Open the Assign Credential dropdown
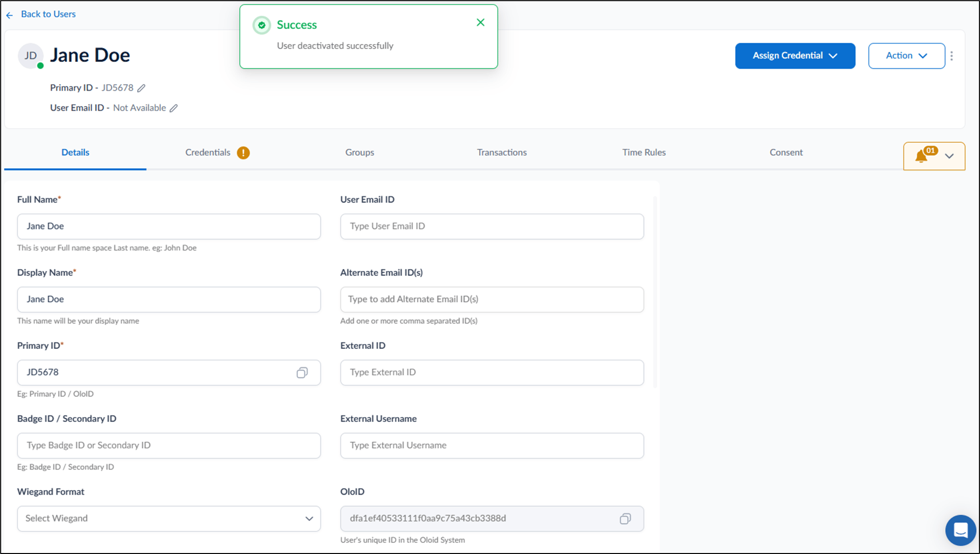The height and width of the screenshot is (554, 980). (x=795, y=56)
